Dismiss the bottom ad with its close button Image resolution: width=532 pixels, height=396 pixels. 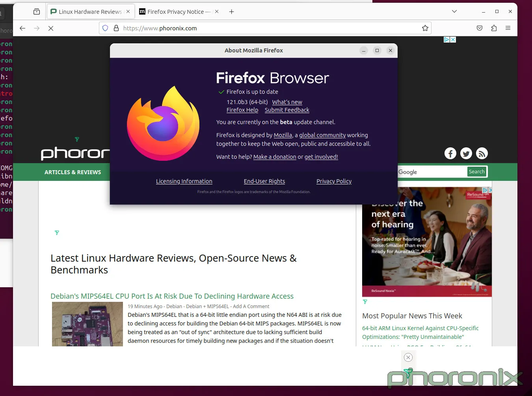[x=408, y=357]
